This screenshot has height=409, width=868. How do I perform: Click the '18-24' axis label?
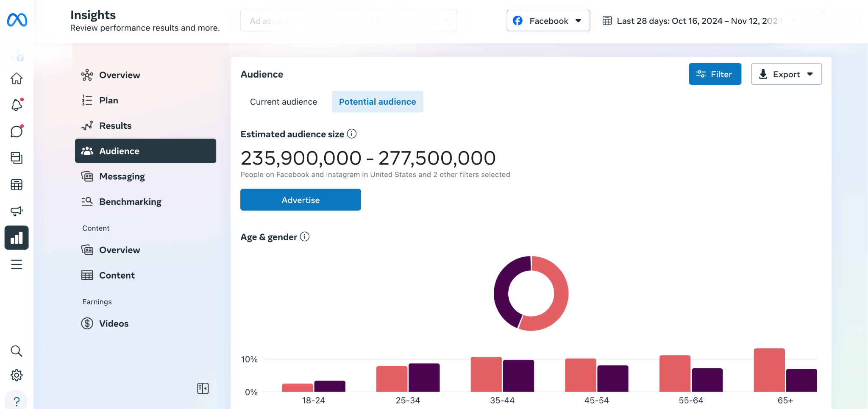point(314,400)
